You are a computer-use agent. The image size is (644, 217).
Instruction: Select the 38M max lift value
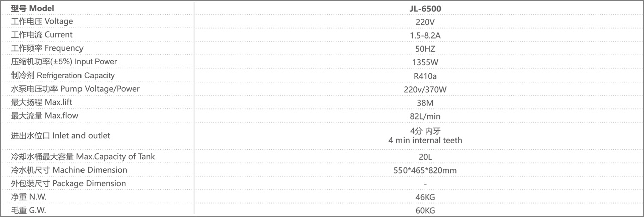point(425,103)
